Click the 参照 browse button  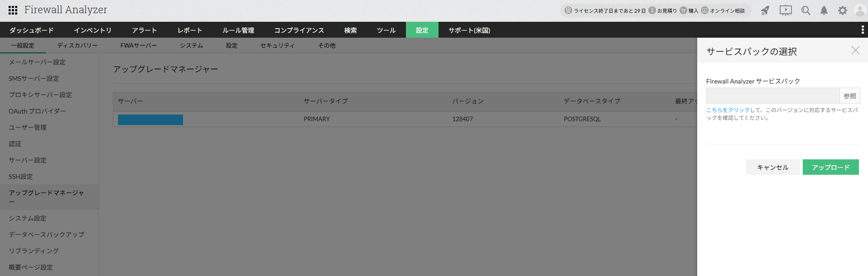pyautogui.click(x=849, y=96)
